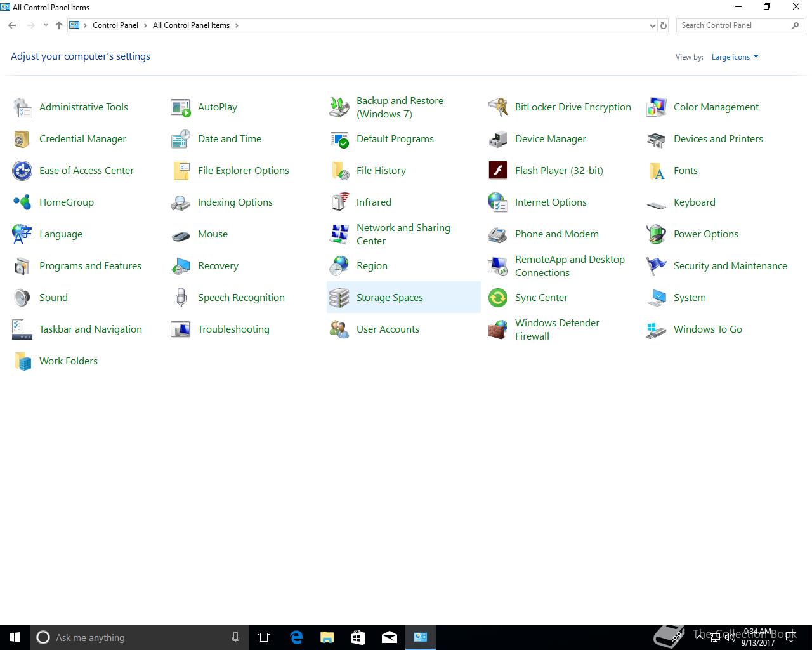Click the Backup and Restore icon
The height and width of the screenshot is (650, 812).
click(339, 107)
